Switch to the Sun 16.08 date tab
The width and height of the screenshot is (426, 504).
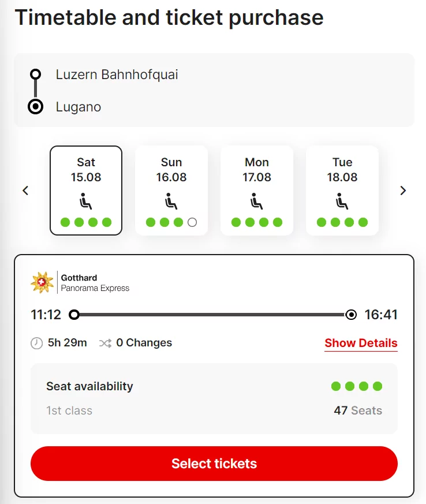click(x=171, y=170)
